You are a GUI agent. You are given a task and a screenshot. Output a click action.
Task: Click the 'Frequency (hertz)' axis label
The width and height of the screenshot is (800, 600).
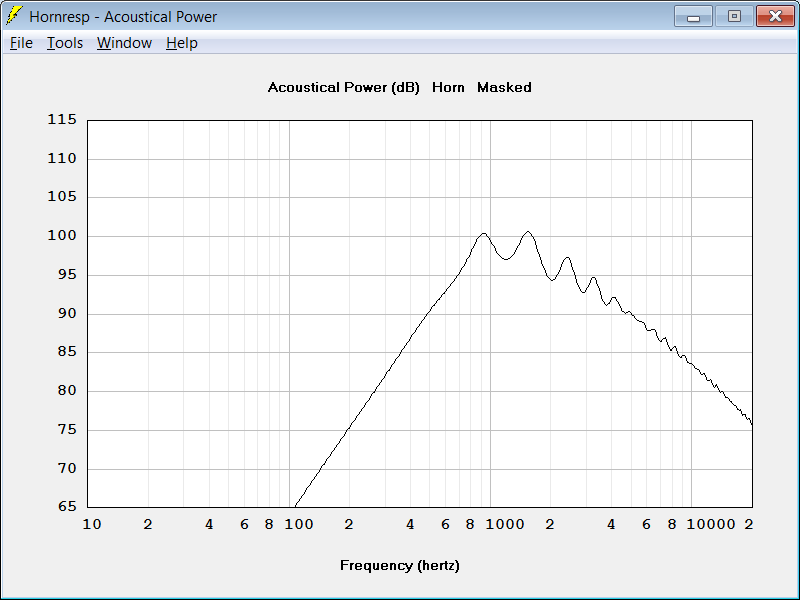click(x=399, y=566)
